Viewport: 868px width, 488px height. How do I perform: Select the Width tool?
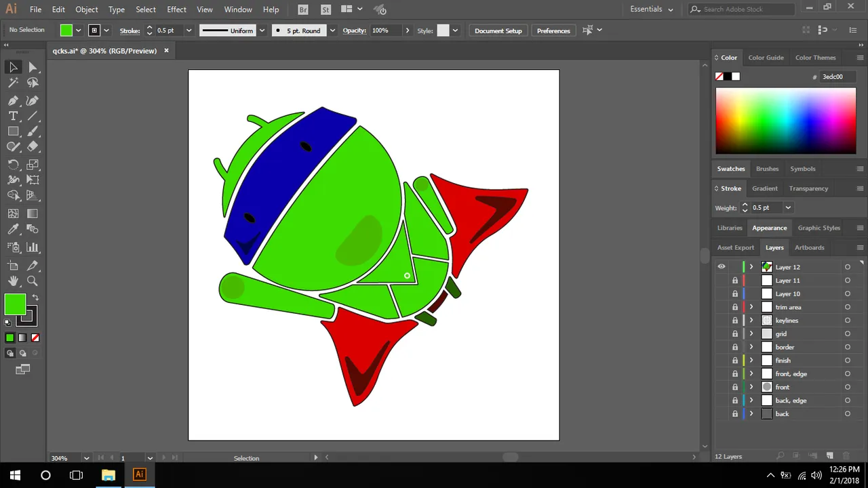pos(13,180)
